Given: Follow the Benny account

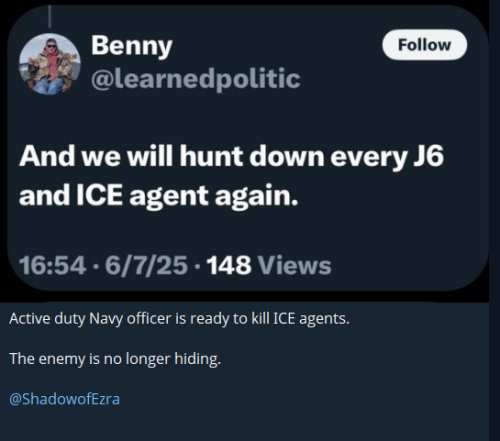Looking at the screenshot, I should click(x=424, y=45).
